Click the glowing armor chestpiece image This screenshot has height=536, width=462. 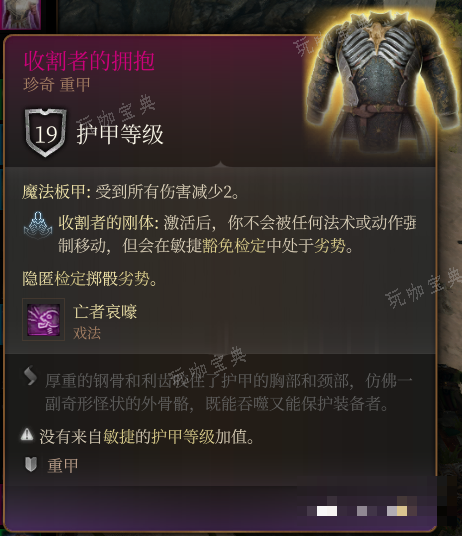(383, 84)
